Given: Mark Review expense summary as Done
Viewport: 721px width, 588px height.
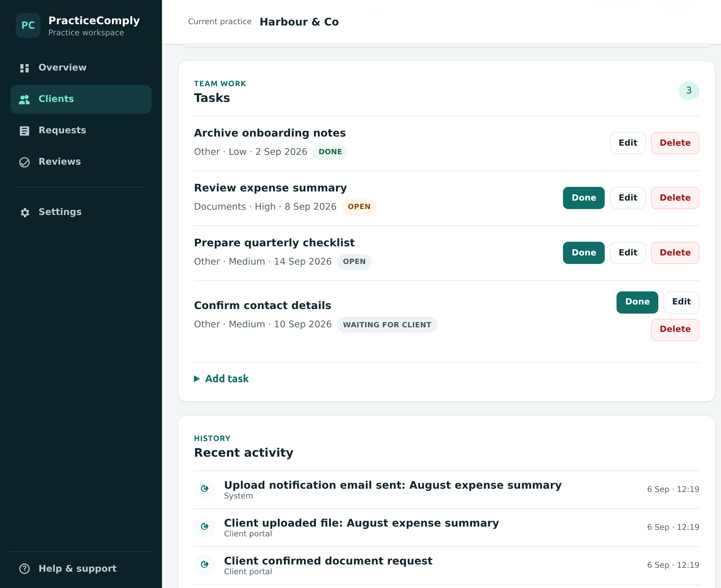Looking at the screenshot, I should tap(584, 198).
